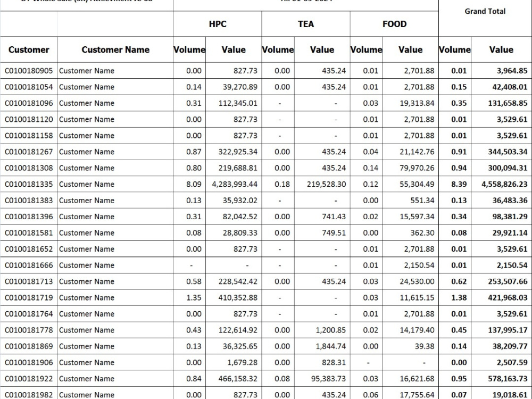Select customer ID C0100181982
The height and width of the screenshot is (399, 532).
[29, 395]
